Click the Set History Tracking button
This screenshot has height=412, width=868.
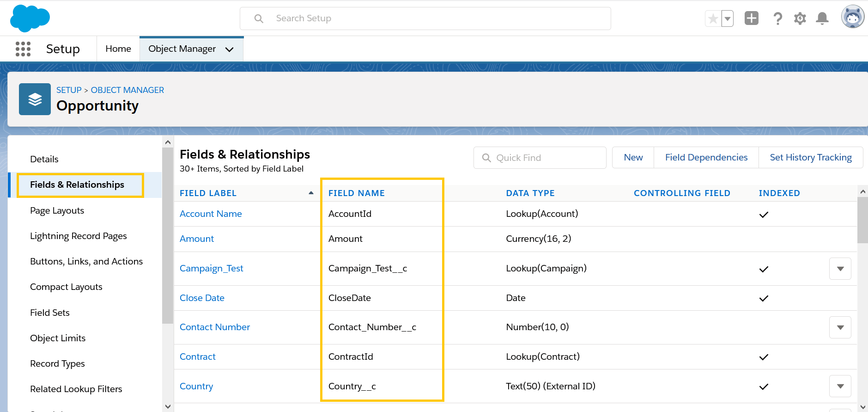tap(810, 158)
